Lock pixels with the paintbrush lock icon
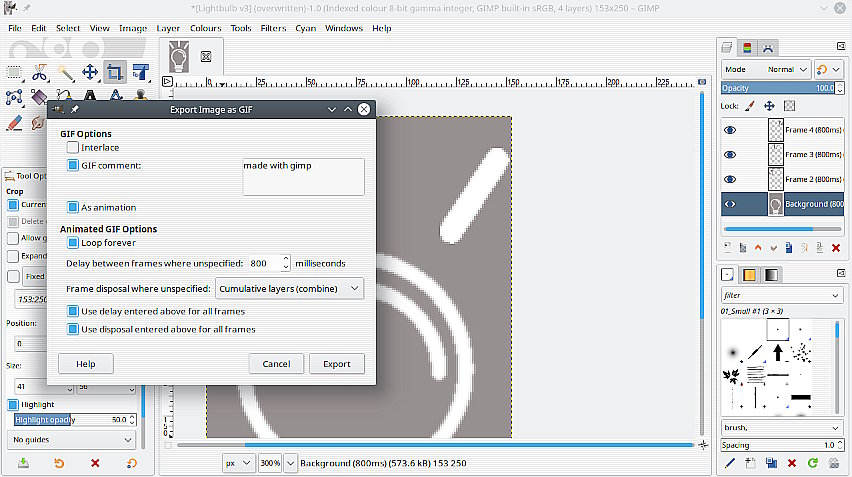 (x=750, y=106)
